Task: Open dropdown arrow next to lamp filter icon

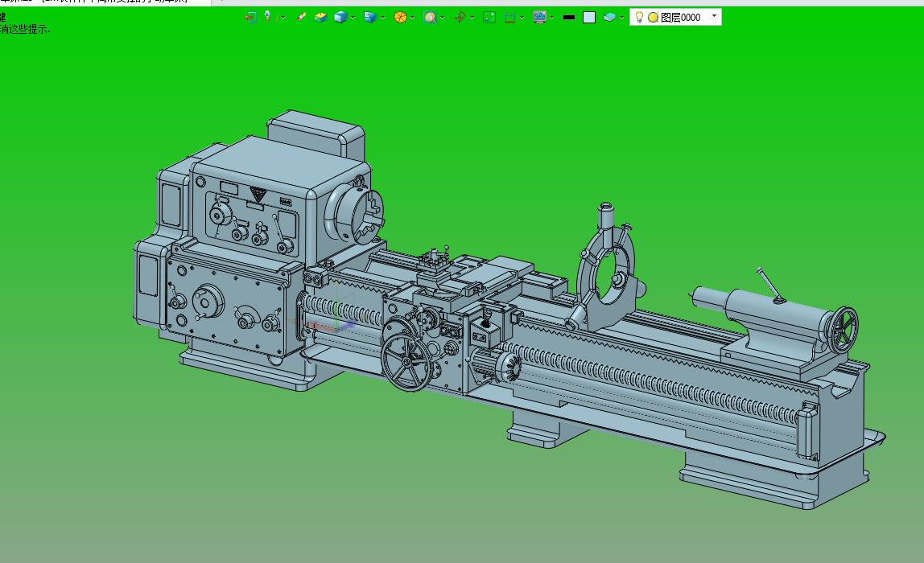Action: pyautogui.click(x=283, y=18)
